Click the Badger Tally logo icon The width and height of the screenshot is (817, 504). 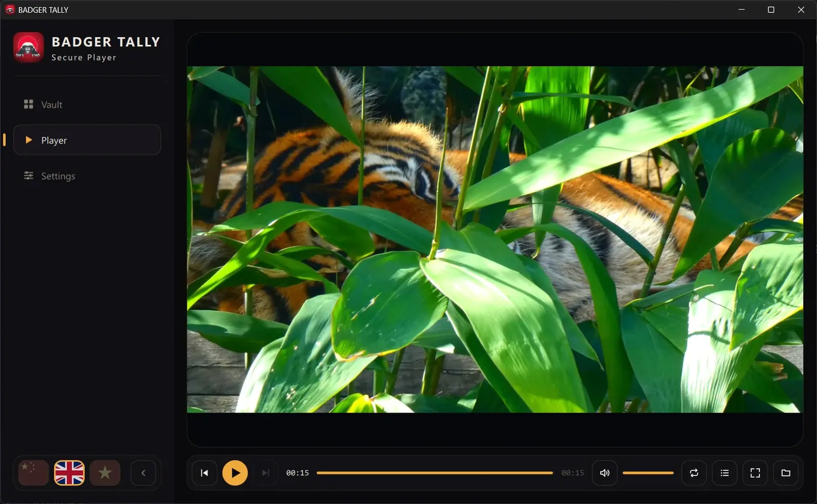[x=29, y=47]
